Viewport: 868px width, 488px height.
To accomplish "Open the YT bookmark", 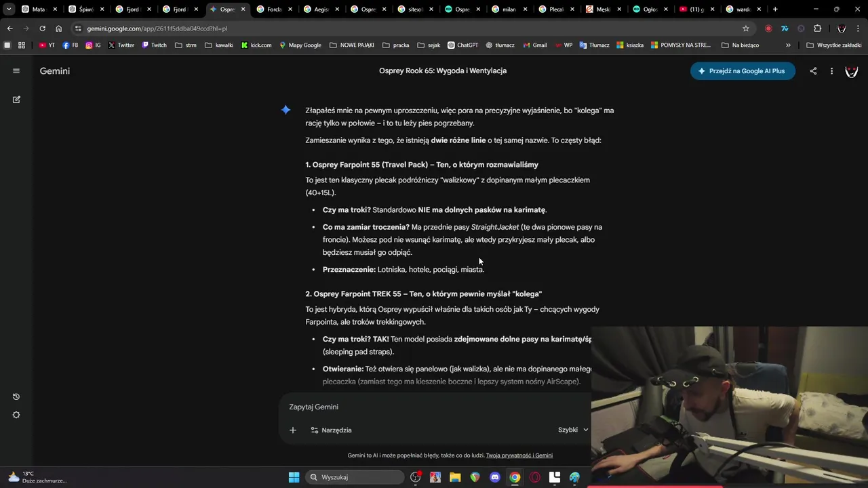I will pyautogui.click(x=47, y=45).
